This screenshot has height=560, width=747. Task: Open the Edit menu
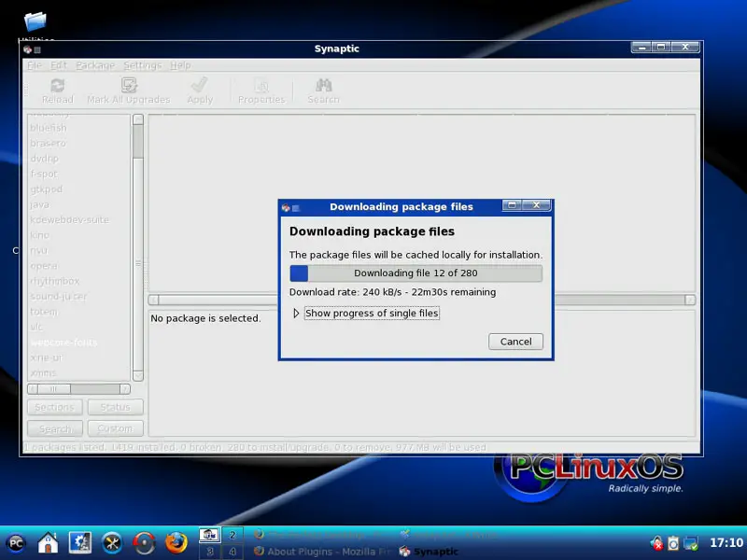[x=59, y=65]
